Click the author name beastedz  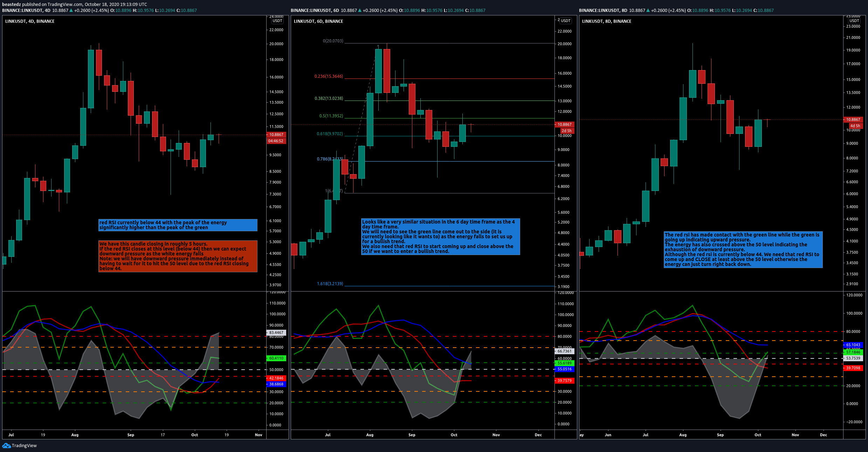click(12, 5)
